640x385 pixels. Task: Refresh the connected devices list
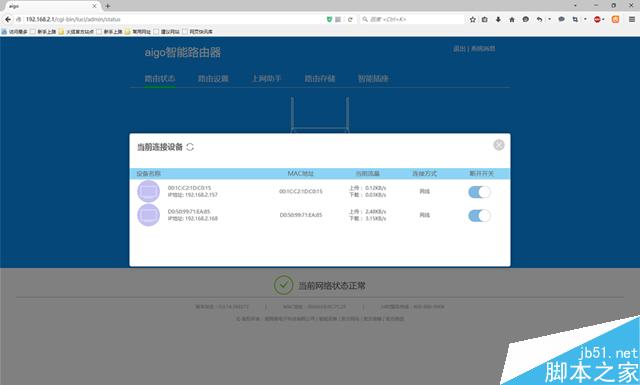190,147
